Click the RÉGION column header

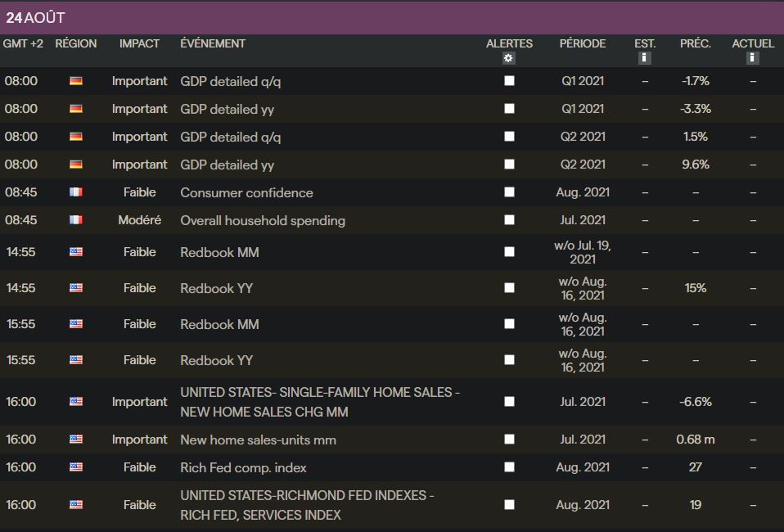coord(76,43)
